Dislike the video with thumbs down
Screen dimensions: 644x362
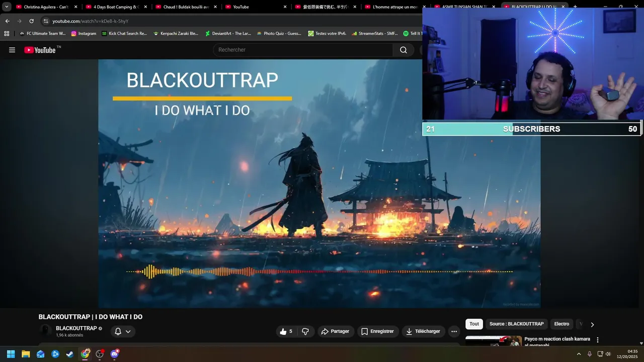pyautogui.click(x=305, y=331)
